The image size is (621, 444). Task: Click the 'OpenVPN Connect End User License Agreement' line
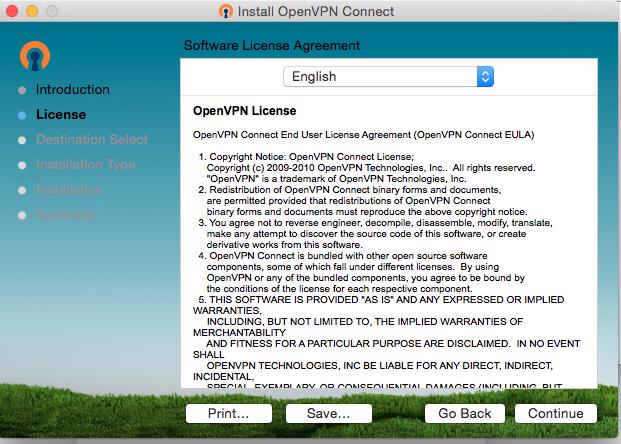364,135
